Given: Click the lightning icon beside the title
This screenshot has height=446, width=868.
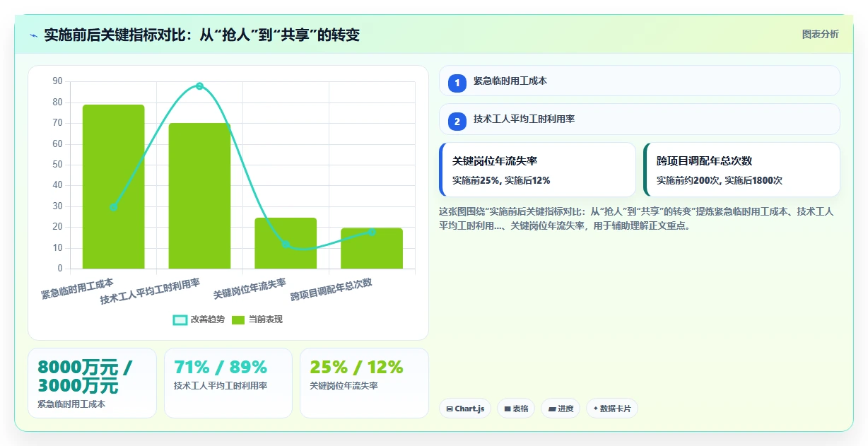Looking at the screenshot, I should (33, 35).
